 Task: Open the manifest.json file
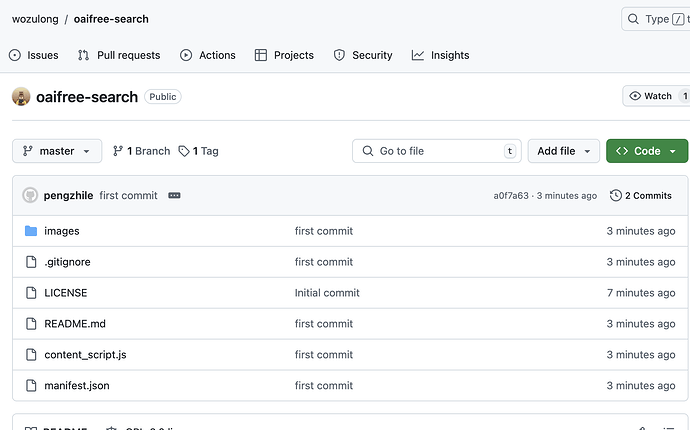(77, 386)
